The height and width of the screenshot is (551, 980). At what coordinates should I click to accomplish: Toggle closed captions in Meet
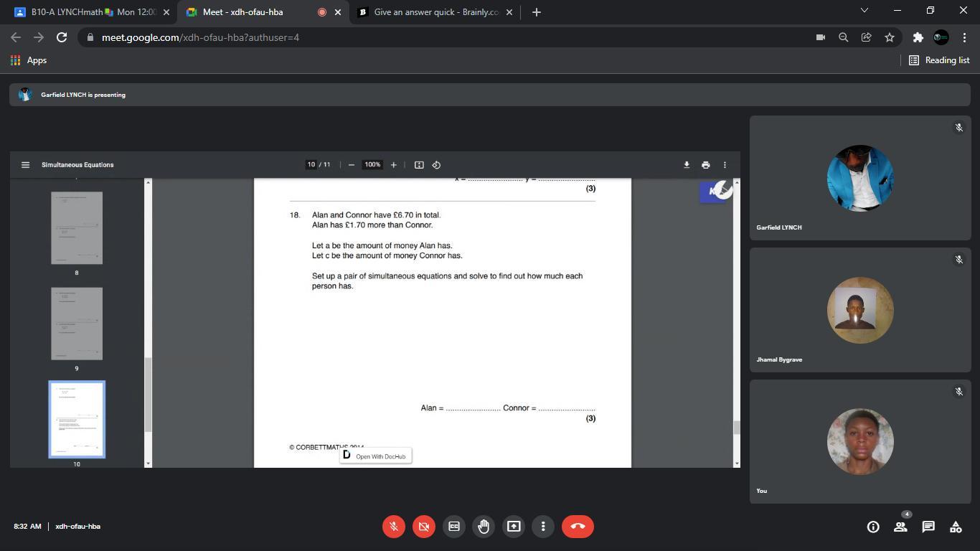pos(454,527)
